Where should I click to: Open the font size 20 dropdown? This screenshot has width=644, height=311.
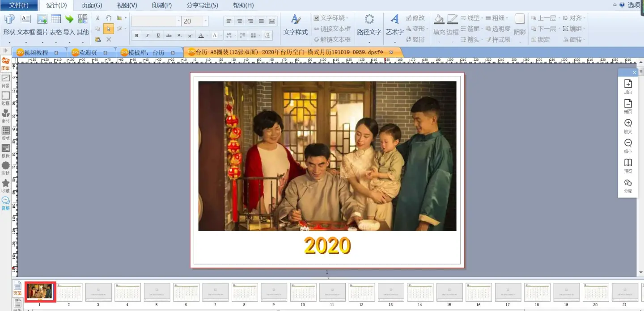(x=206, y=21)
